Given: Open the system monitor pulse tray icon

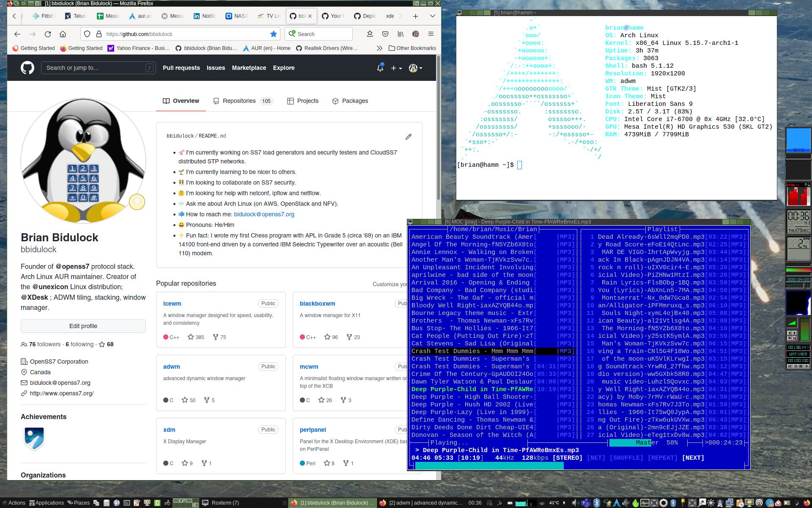Looking at the screenshot, I should pos(645,503).
